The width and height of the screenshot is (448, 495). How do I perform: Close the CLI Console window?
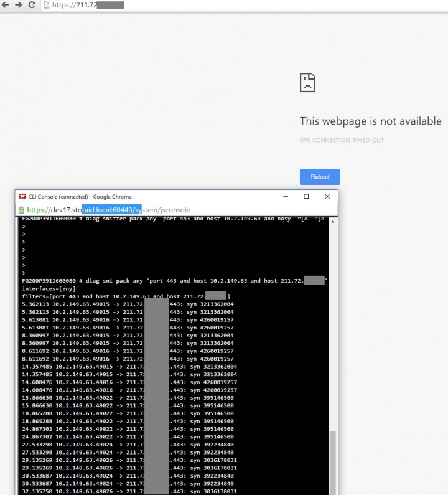click(327, 196)
